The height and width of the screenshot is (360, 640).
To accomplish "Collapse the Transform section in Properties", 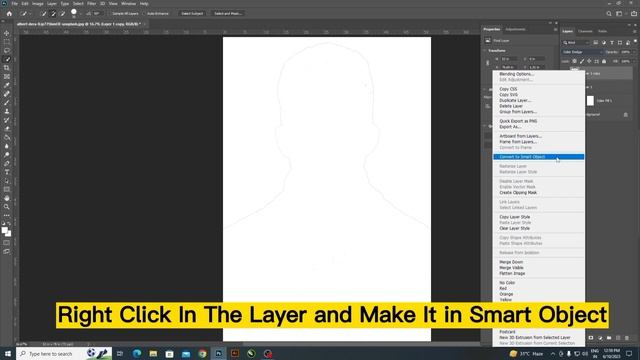I will (485, 51).
